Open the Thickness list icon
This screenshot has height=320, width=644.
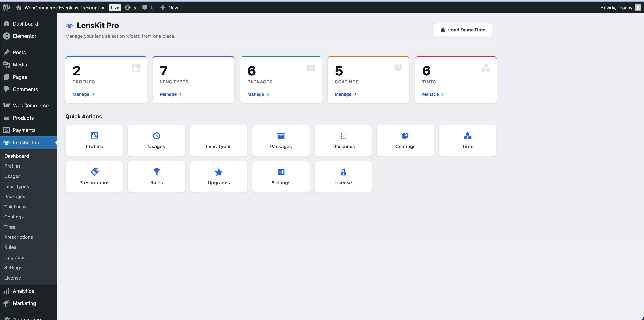click(343, 136)
